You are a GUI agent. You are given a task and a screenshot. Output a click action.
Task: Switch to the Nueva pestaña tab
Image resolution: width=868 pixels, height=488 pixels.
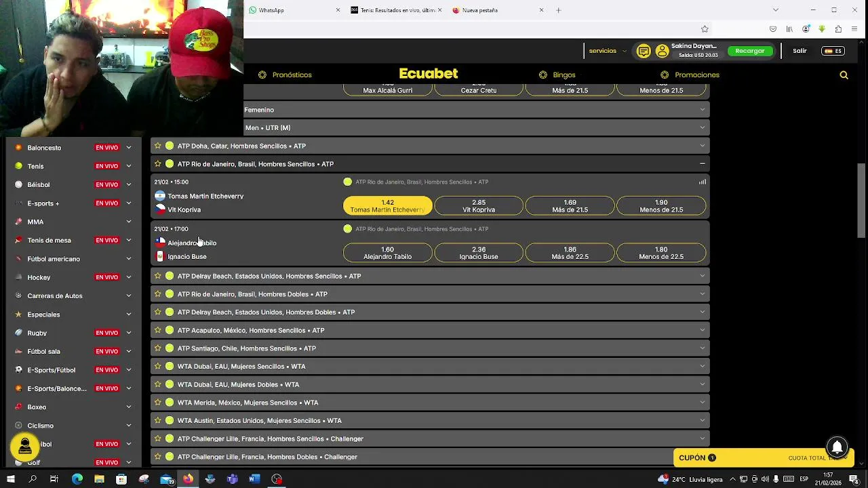pos(498,10)
